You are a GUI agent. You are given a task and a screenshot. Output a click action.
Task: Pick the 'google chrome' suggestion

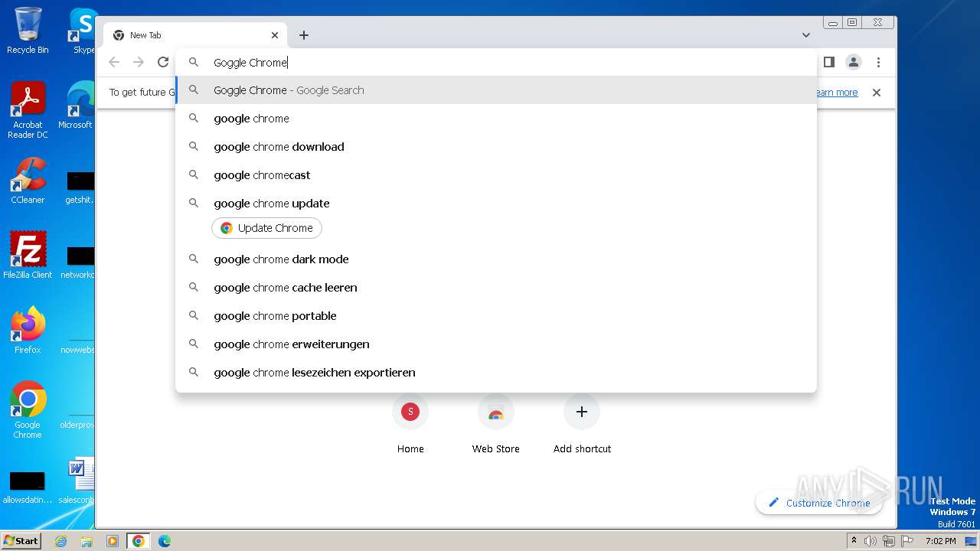point(496,119)
